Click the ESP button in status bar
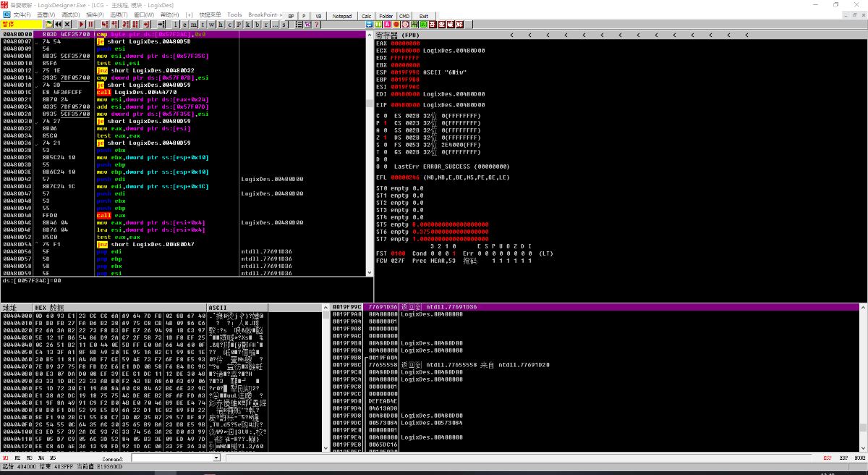This screenshot has width=868, height=475. click(x=827, y=458)
